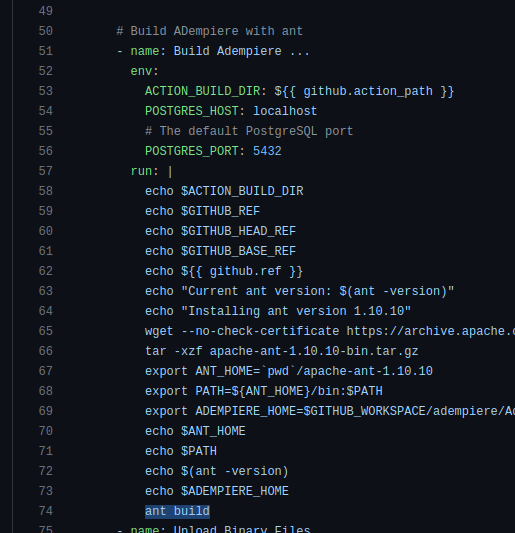This screenshot has width=515, height=533.
Task: Click line number 73
Action: 46,491
